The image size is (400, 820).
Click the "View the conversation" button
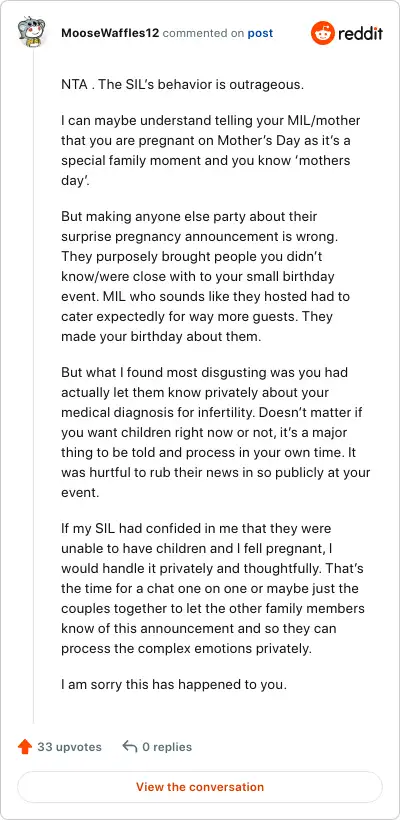[200, 787]
